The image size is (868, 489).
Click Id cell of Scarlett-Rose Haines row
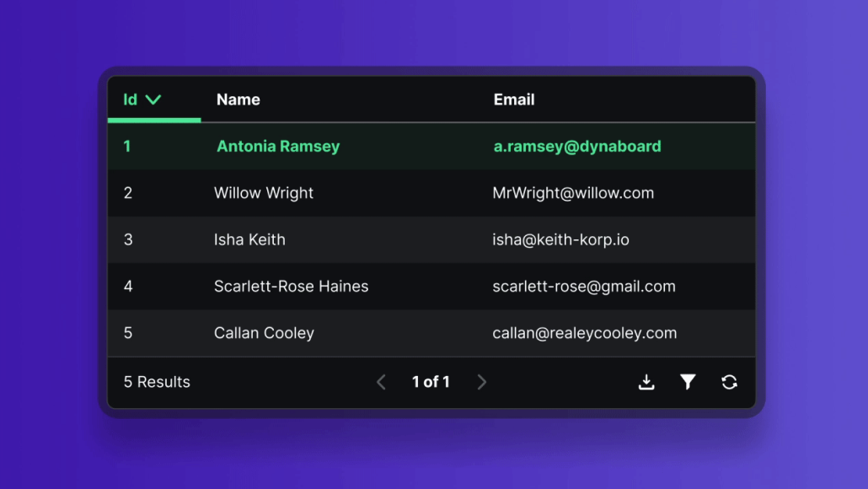click(128, 287)
